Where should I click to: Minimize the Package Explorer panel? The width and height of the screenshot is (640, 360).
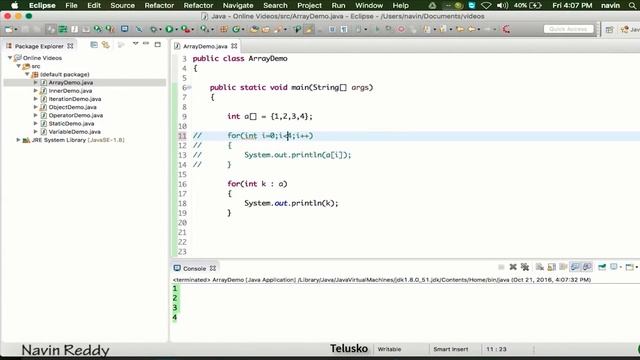[146, 43]
